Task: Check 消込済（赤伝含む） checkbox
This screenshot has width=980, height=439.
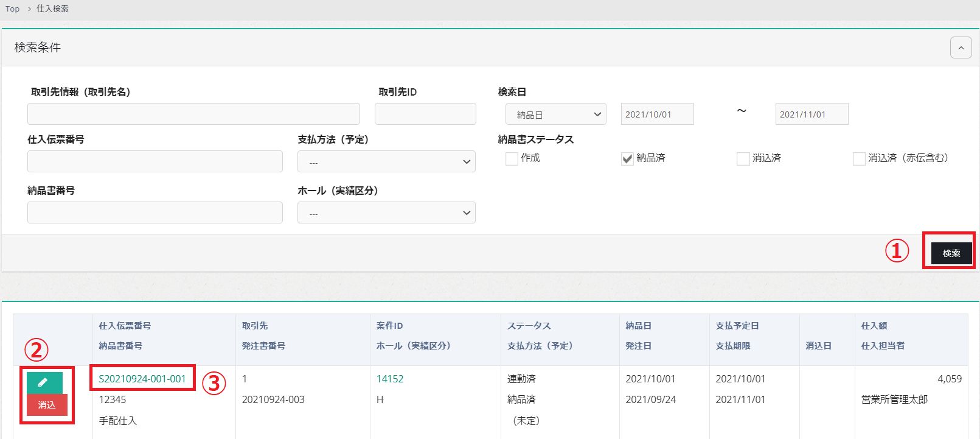Action: point(858,159)
